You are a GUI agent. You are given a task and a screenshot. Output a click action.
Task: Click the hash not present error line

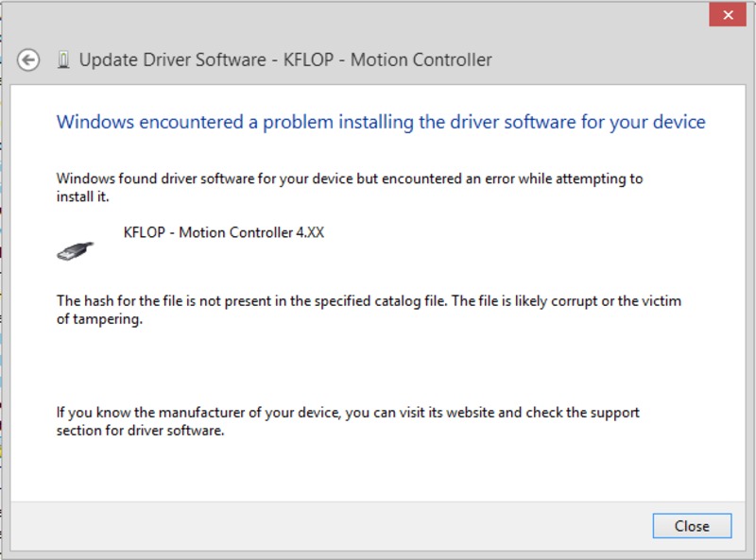[x=369, y=301]
